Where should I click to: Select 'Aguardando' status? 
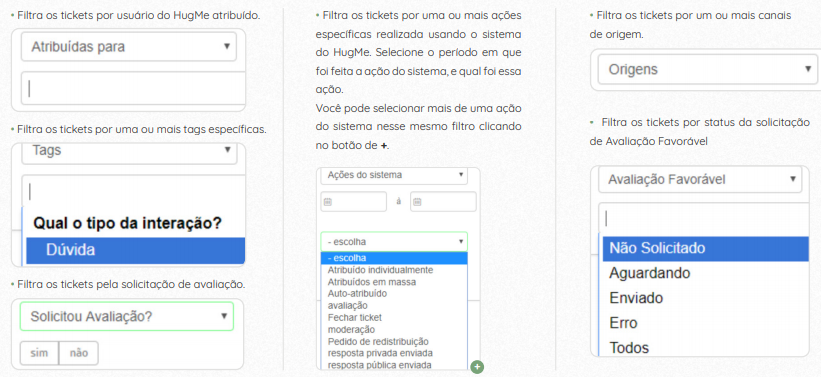click(706, 273)
